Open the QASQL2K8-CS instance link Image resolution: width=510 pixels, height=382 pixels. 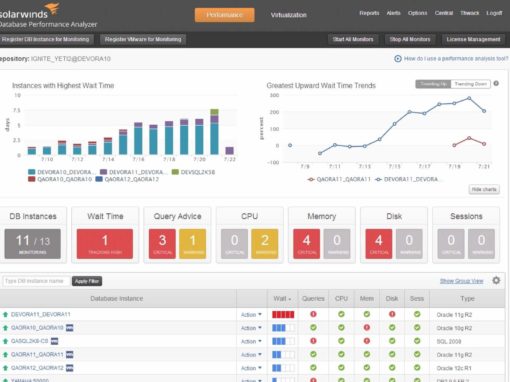(30, 341)
